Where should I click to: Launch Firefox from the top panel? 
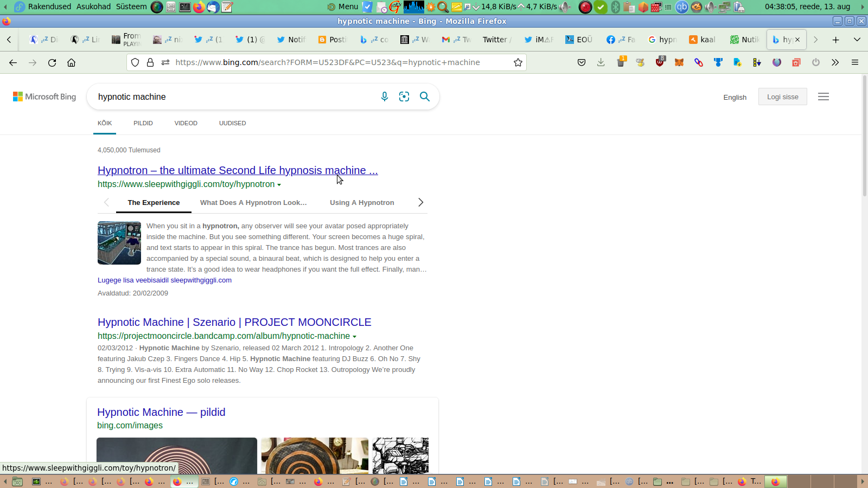click(199, 7)
